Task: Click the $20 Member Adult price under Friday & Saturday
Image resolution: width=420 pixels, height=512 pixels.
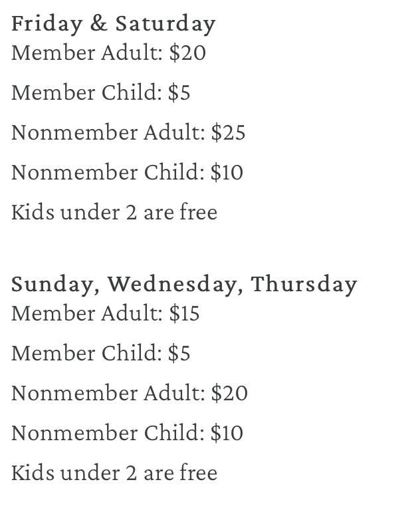Action: click(187, 53)
